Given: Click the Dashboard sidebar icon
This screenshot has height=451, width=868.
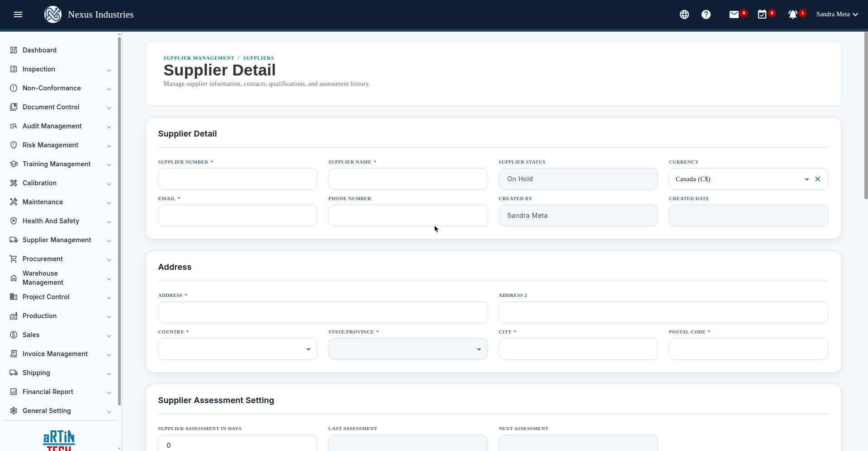Looking at the screenshot, I should pyautogui.click(x=14, y=50).
